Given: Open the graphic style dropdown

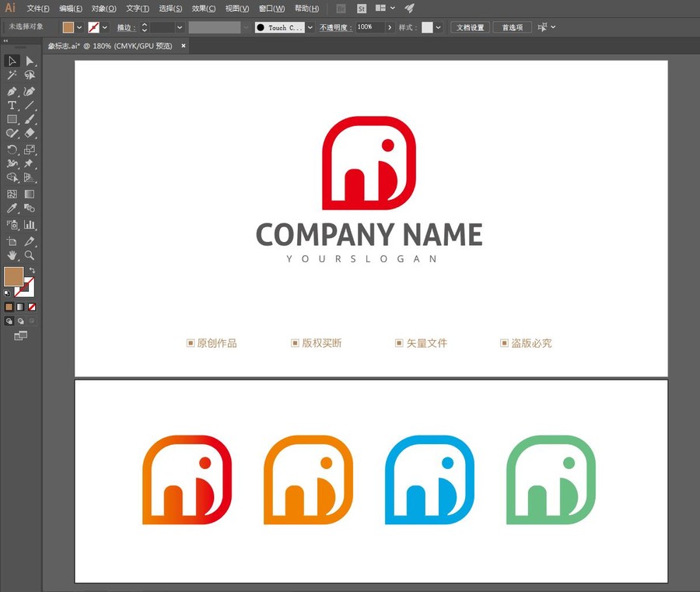Looking at the screenshot, I should (439, 28).
